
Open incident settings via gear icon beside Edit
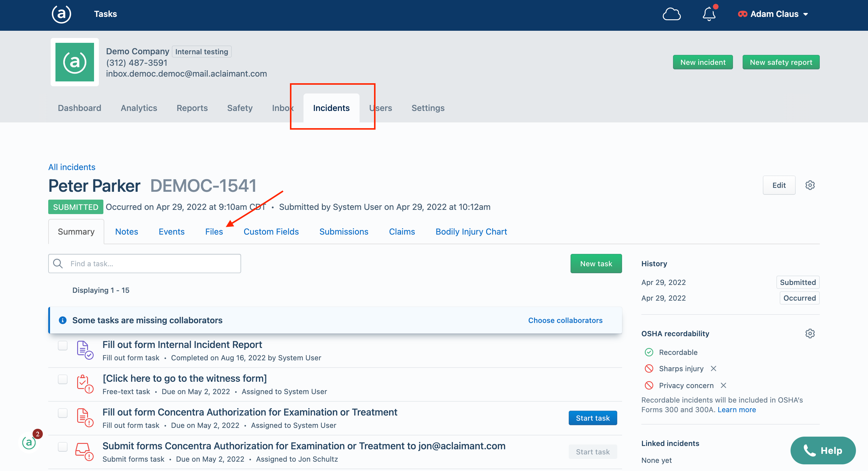click(x=810, y=185)
